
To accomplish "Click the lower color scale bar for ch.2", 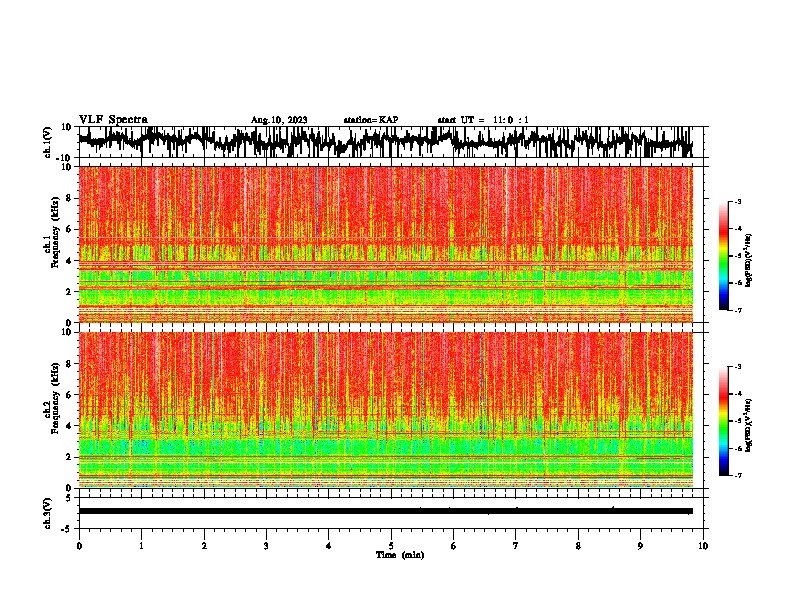I will pyautogui.click(x=724, y=421).
